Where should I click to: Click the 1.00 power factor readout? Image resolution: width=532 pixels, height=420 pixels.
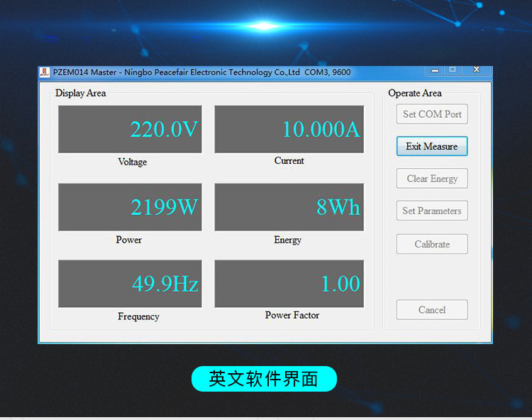[x=289, y=284]
